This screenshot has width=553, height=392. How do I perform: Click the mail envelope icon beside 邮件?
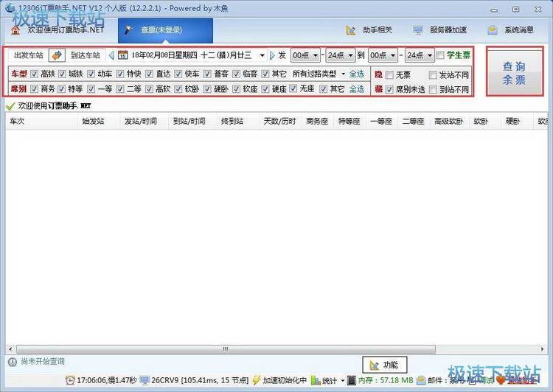coord(421,380)
